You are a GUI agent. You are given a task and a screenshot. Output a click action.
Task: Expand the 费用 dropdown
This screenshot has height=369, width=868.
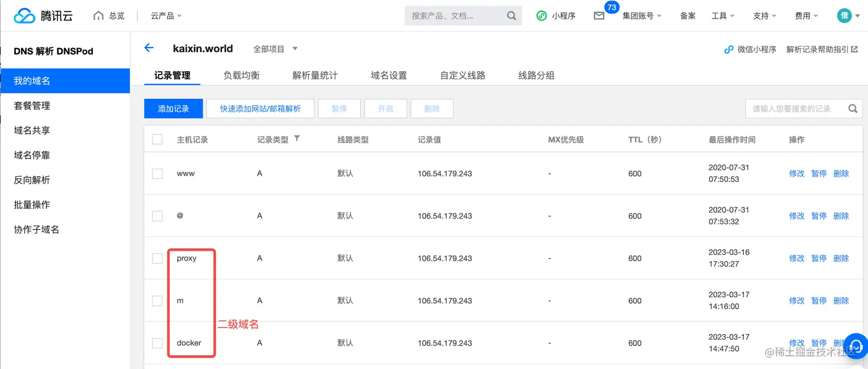pyautogui.click(x=806, y=16)
